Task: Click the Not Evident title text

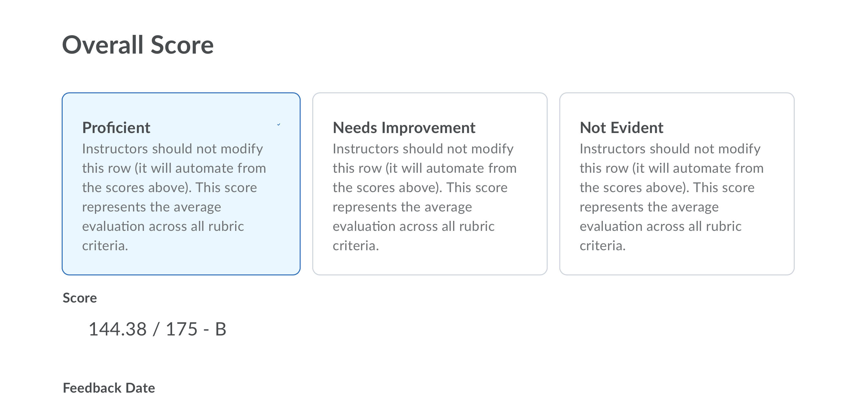Action: point(621,128)
